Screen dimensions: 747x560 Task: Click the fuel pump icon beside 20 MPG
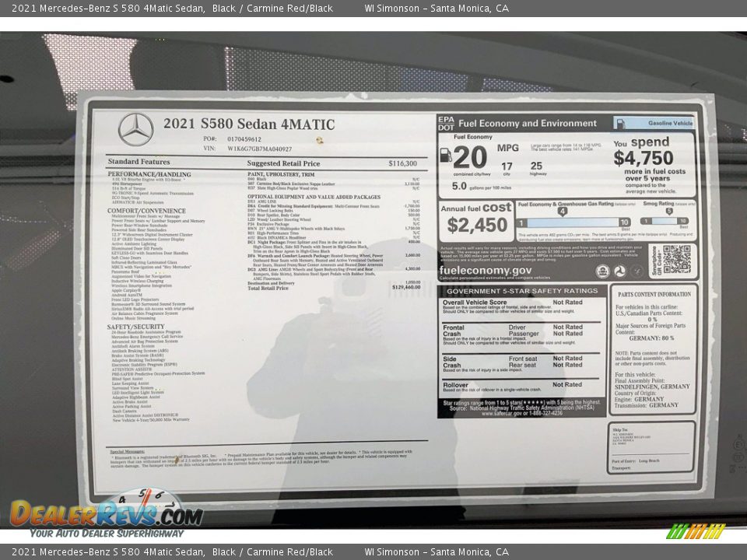point(446,155)
